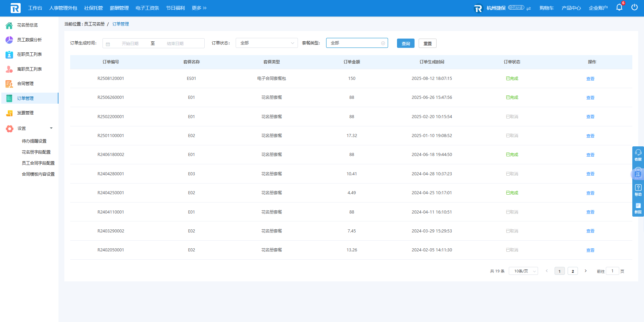
Task: Click the power logout icon
Action: click(634, 7)
